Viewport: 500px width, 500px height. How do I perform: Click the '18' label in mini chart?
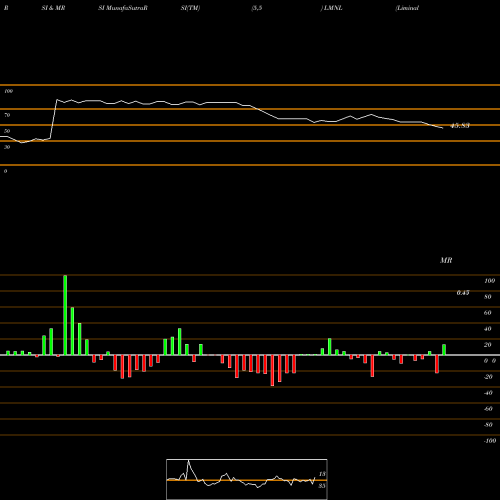pos(322,474)
